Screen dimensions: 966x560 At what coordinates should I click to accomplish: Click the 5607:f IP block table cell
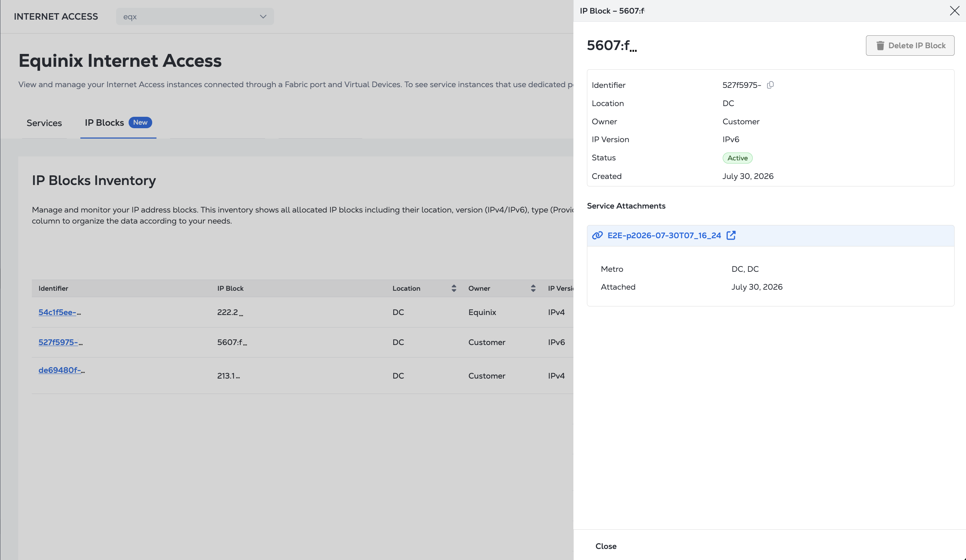click(x=232, y=342)
